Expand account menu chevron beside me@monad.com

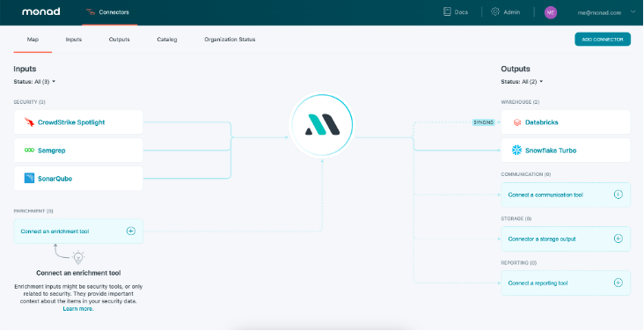coord(633,12)
